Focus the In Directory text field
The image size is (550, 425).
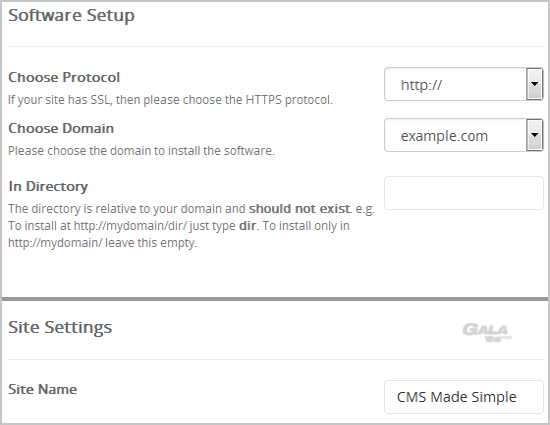(x=464, y=193)
